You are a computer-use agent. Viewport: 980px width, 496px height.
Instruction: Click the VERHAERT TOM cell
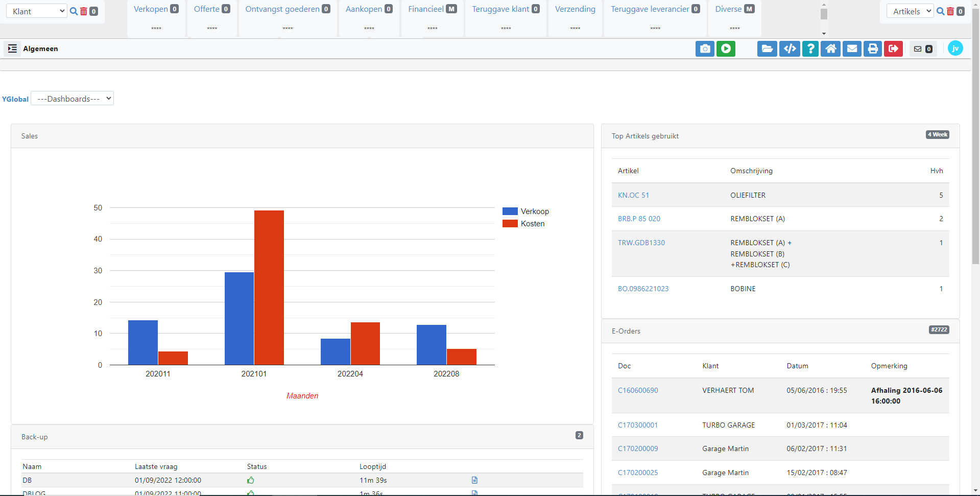coord(728,390)
